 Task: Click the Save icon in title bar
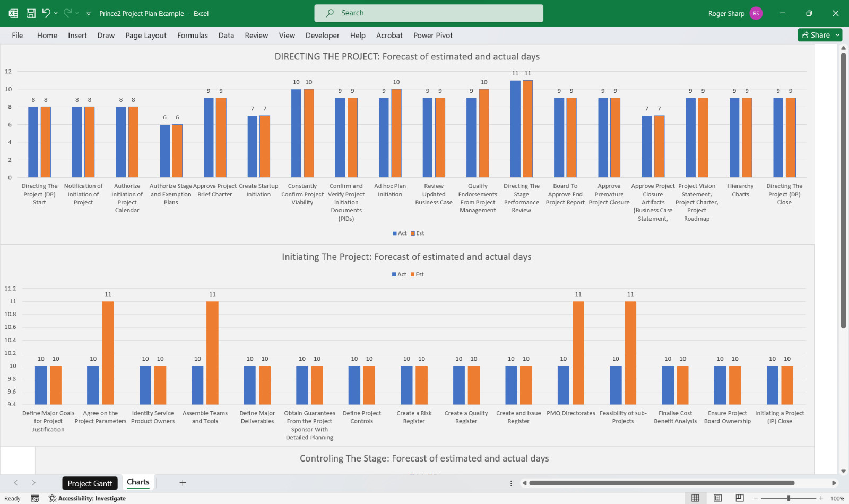coord(31,13)
